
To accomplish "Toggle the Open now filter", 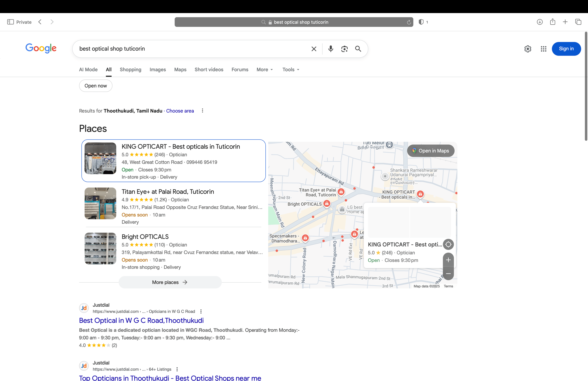I will coord(95,86).
